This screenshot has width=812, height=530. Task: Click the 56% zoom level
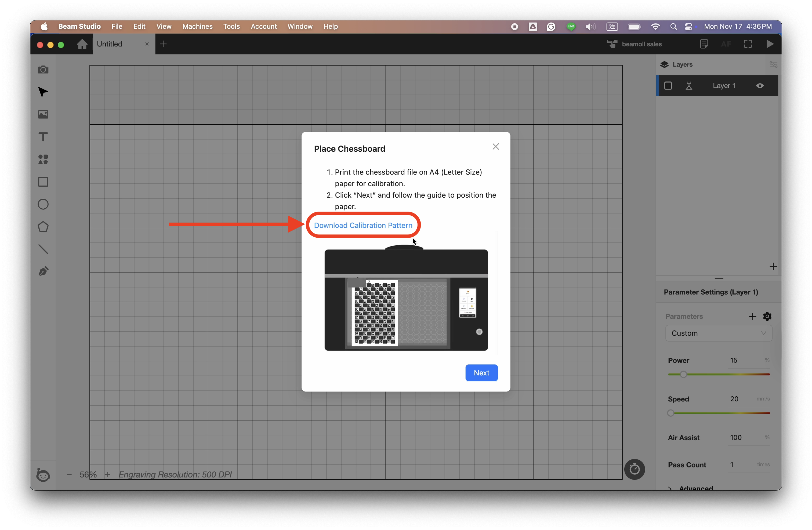point(88,474)
